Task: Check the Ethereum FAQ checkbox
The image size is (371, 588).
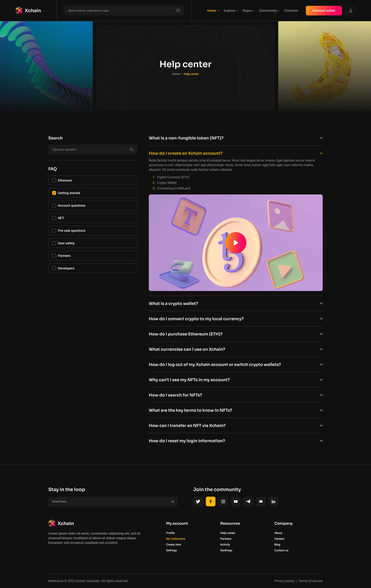Action: coord(54,180)
